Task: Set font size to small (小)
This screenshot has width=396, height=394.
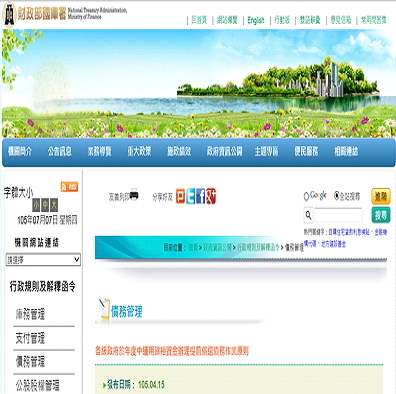Action: 36,205
